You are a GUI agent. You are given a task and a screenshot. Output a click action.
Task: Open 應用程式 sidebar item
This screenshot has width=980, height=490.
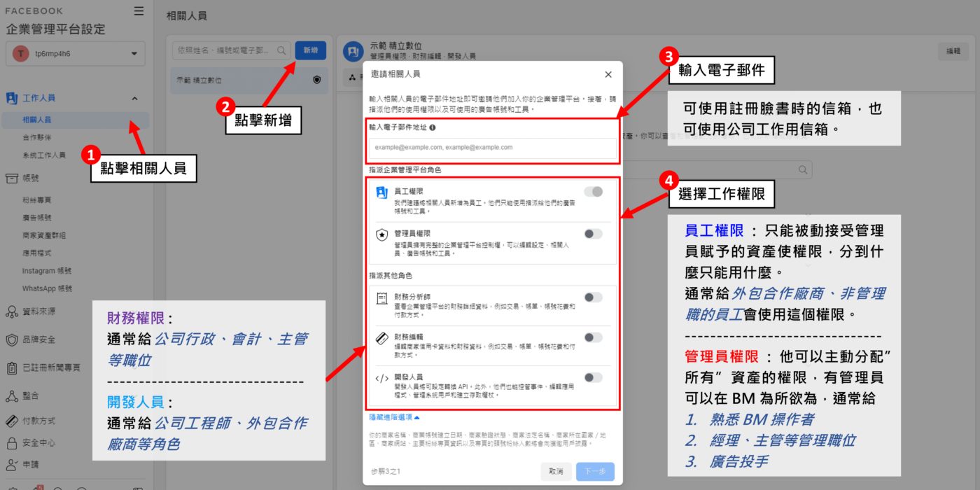coord(37,253)
